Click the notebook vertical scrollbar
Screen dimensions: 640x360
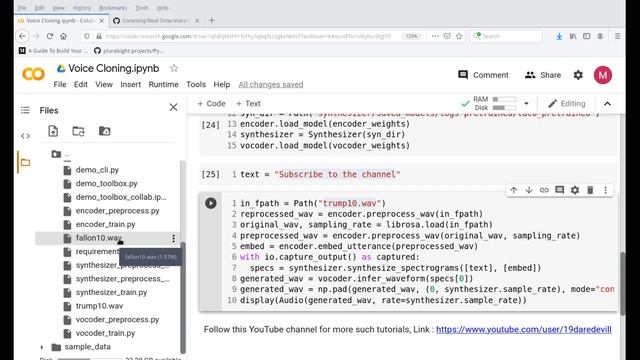622,283
